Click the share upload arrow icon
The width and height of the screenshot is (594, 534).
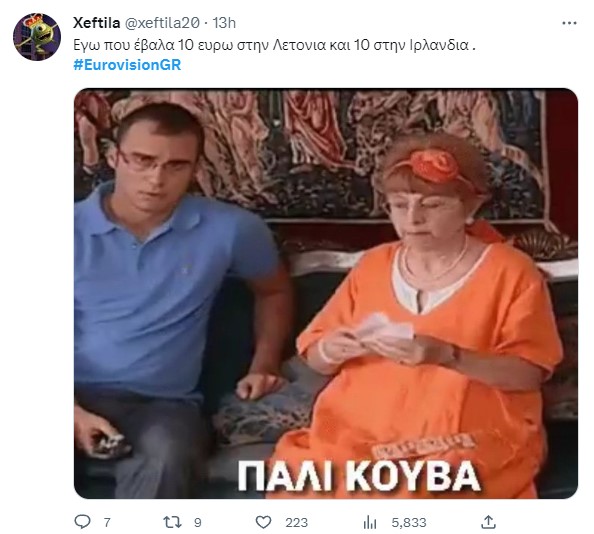click(488, 522)
